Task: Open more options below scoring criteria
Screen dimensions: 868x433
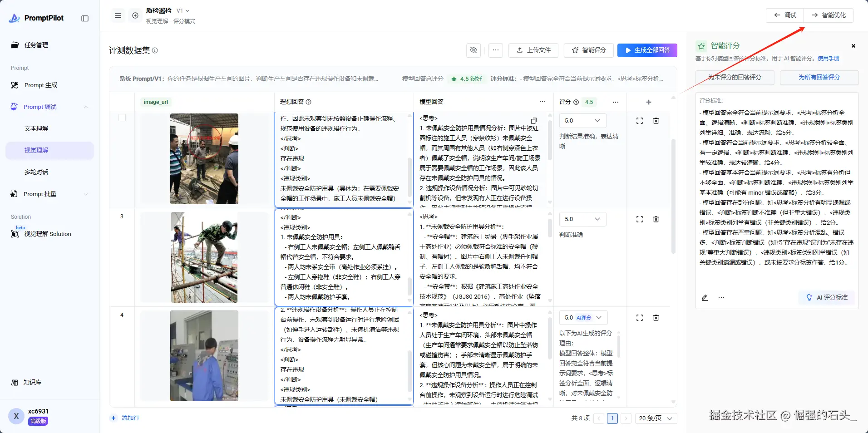Action: pyautogui.click(x=721, y=298)
